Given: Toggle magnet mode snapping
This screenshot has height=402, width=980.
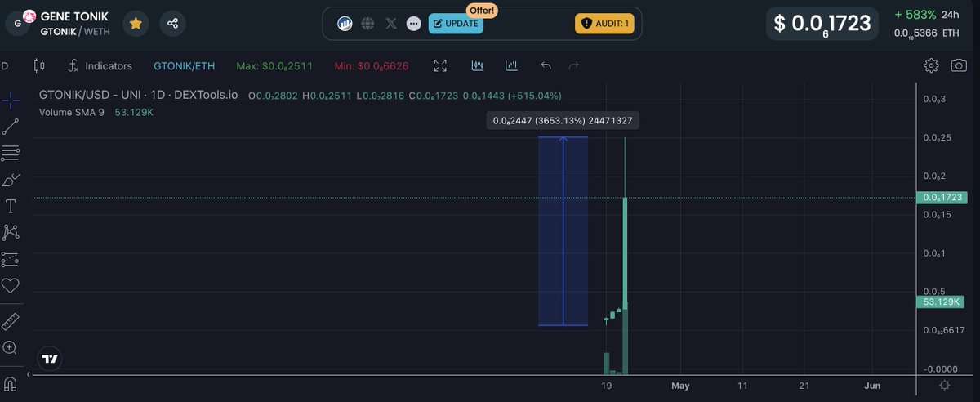Looking at the screenshot, I should click(11, 383).
